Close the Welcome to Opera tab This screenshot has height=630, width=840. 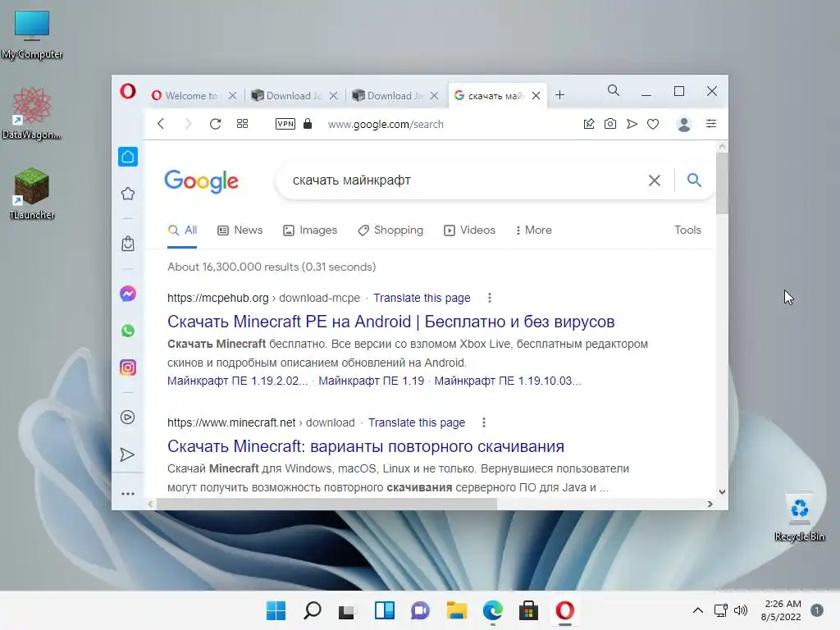[232, 95]
